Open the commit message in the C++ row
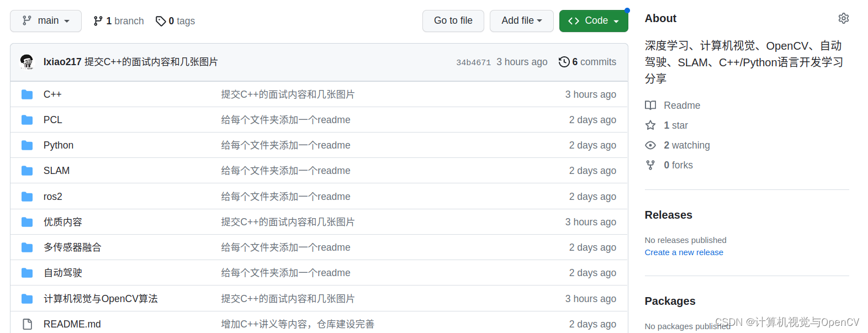The width and height of the screenshot is (868, 333). (x=288, y=94)
